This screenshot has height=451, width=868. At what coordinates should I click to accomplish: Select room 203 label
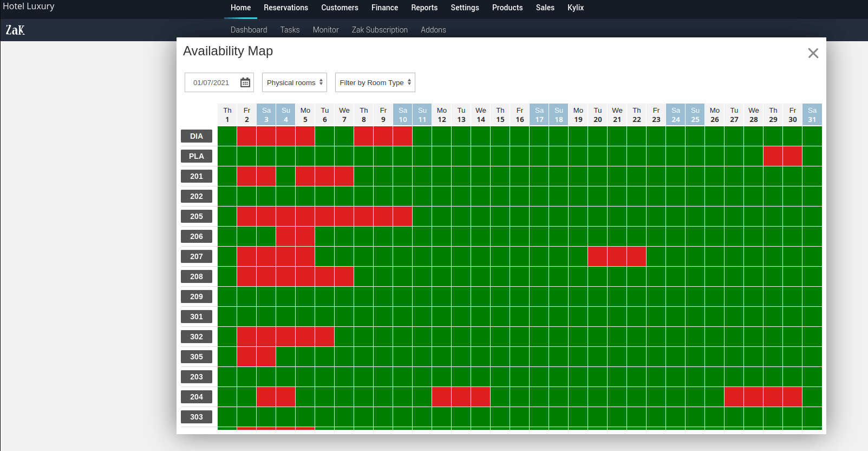coord(197,377)
